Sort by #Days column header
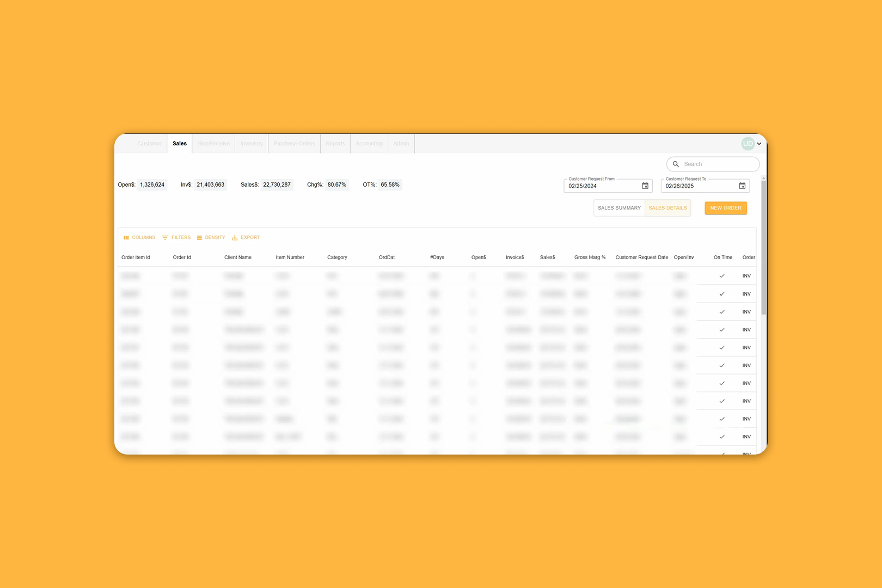This screenshot has width=882, height=588. [x=437, y=258]
